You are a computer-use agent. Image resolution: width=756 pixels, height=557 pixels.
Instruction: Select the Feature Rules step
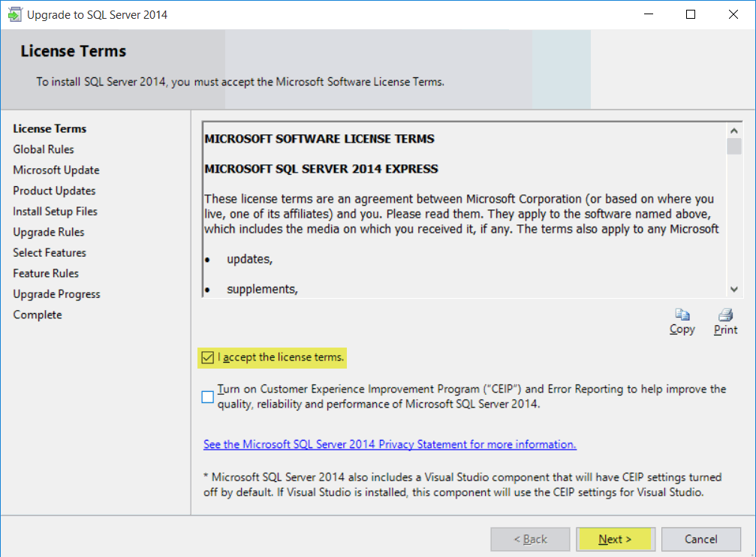(46, 273)
